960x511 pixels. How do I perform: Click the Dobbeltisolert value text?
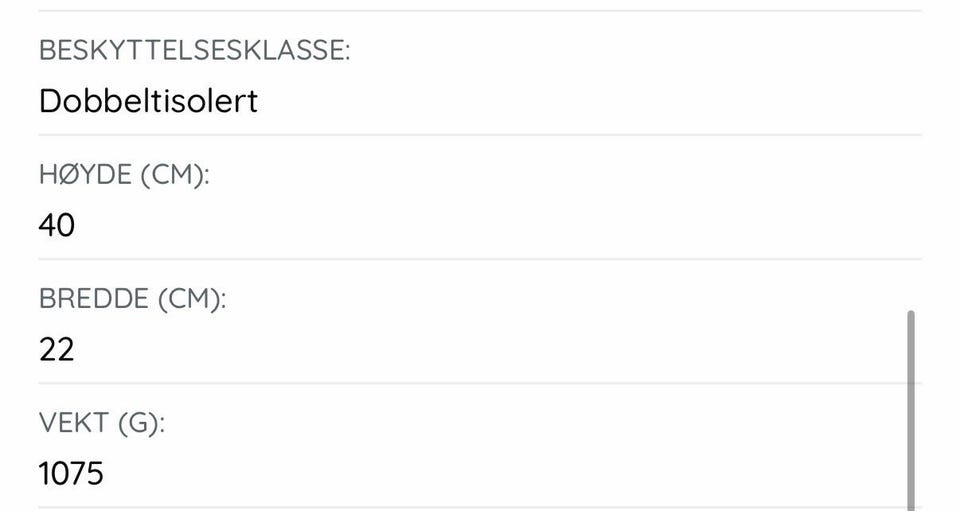click(x=148, y=101)
